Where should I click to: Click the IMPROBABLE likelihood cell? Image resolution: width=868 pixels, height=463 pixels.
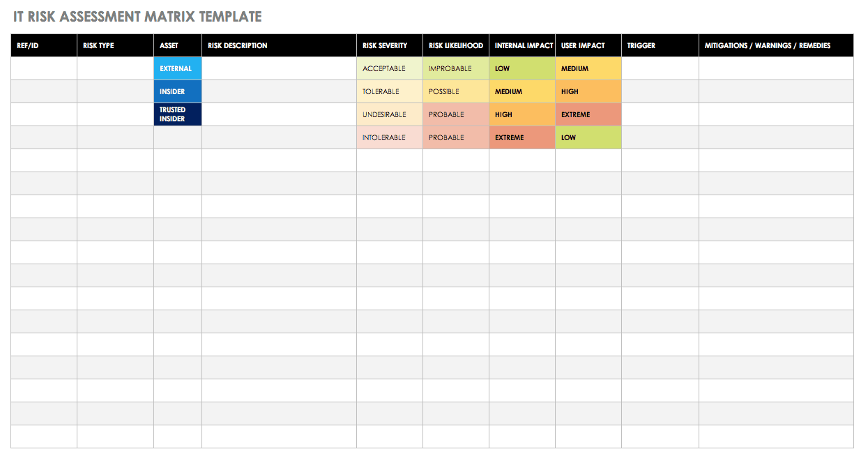click(456, 68)
